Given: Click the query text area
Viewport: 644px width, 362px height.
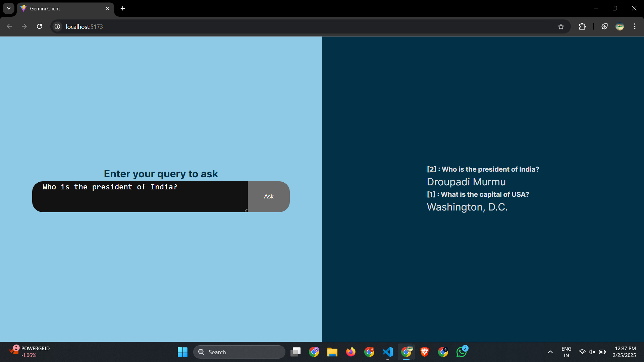Looking at the screenshot, I should (x=140, y=196).
